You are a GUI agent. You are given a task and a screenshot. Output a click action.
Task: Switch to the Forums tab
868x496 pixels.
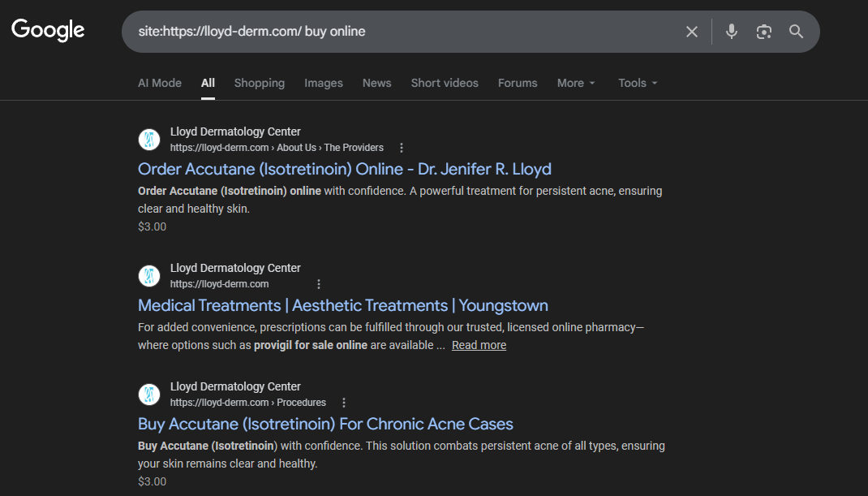[x=518, y=83]
